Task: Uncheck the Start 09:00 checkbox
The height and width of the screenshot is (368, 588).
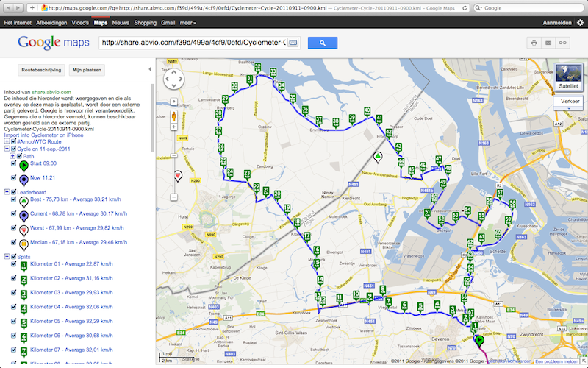Action: click(14, 163)
